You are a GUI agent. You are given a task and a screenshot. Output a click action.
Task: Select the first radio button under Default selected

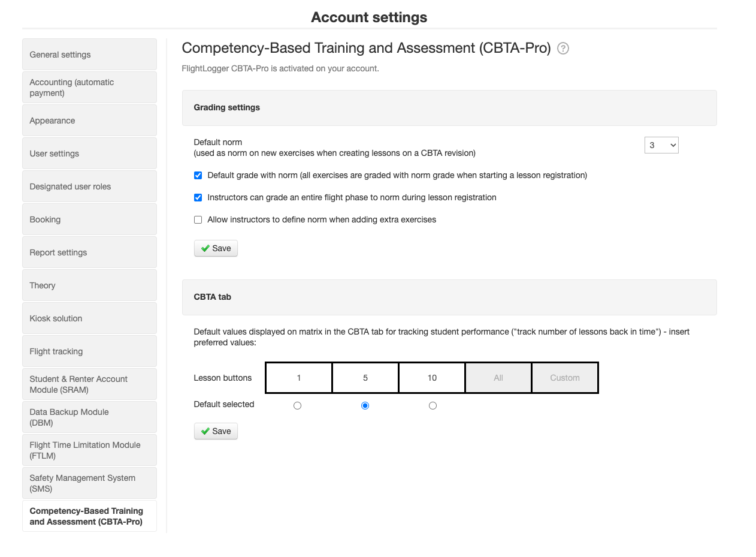[298, 405]
